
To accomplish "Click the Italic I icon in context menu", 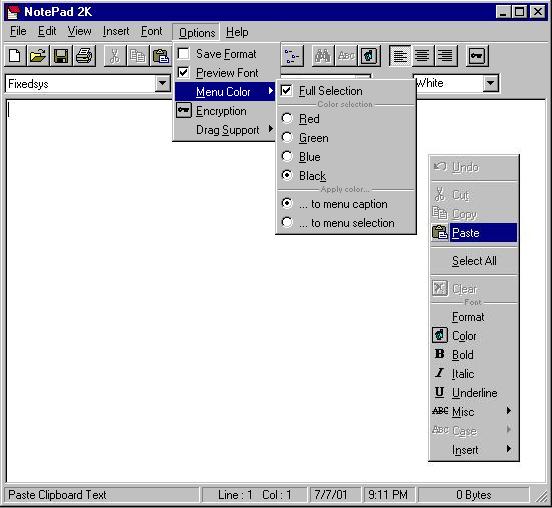I will click(x=439, y=373).
